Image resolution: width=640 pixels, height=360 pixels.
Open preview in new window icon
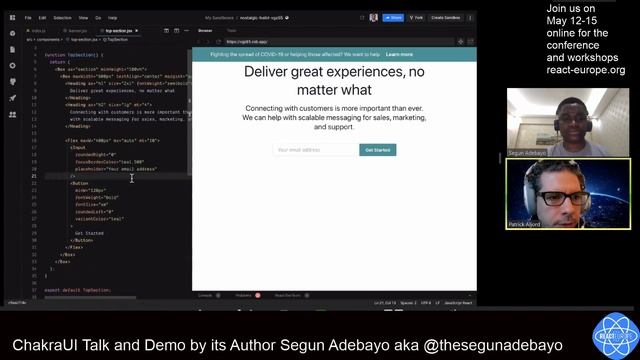470,42
